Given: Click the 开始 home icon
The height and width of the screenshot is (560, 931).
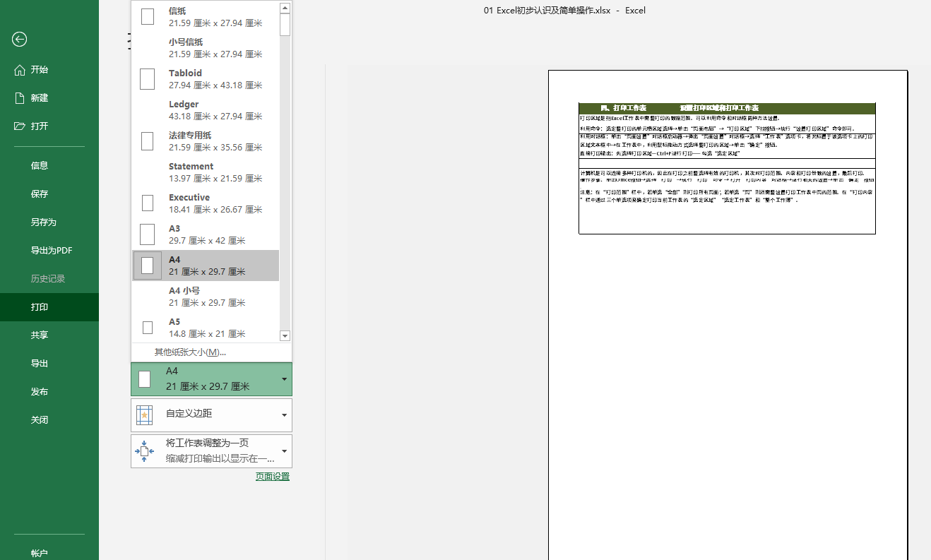Looking at the screenshot, I should (x=20, y=70).
